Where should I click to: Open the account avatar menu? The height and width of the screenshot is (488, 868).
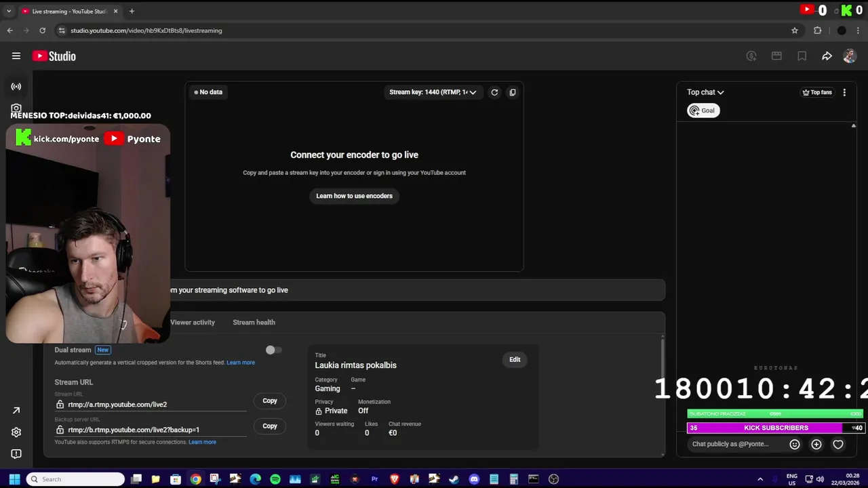(x=850, y=56)
